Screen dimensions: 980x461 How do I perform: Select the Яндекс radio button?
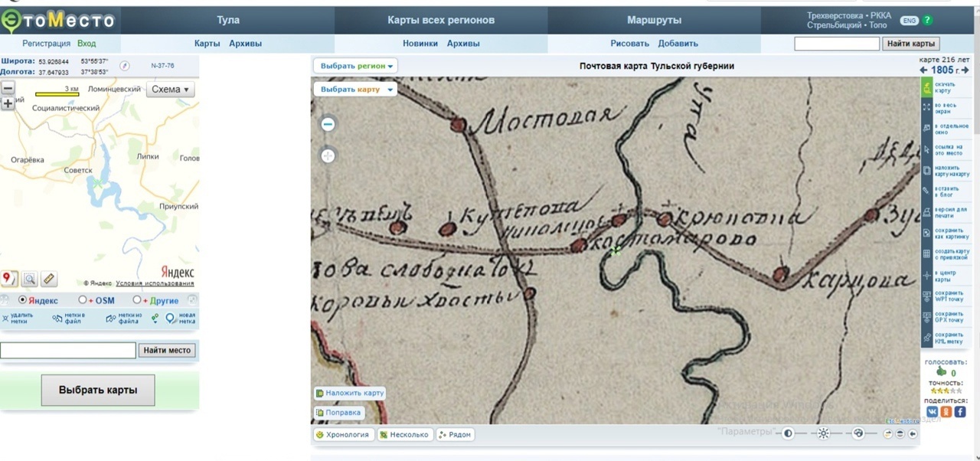[22, 300]
